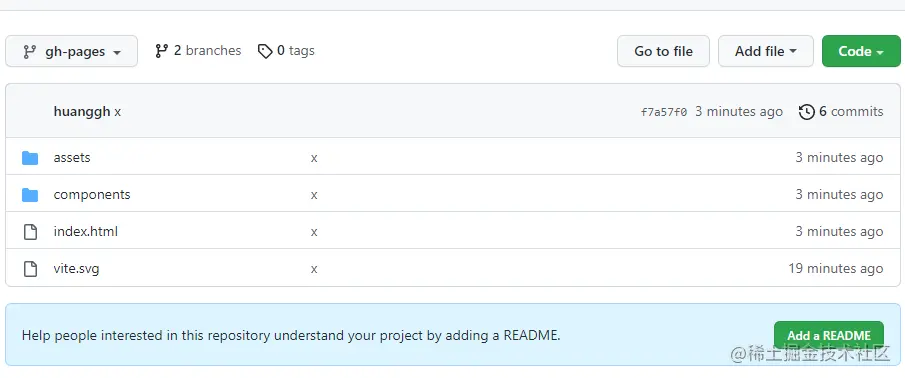
Task: Open the latest commit message x next to huanggh
Action: pyautogui.click(x=118, y=112)
